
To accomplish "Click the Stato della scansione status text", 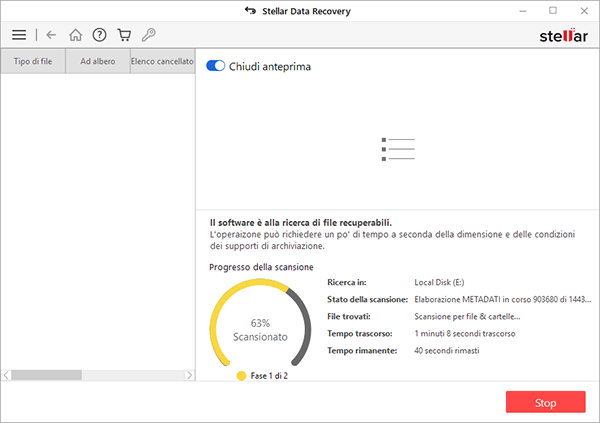I will pyautogui.click(x=502, y=299).
